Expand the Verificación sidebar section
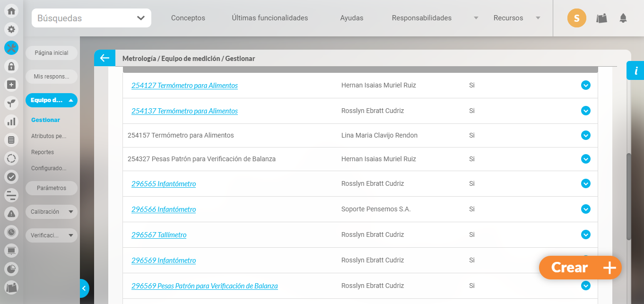This screenshot has width=644, height=304. (x=51, y=235)
